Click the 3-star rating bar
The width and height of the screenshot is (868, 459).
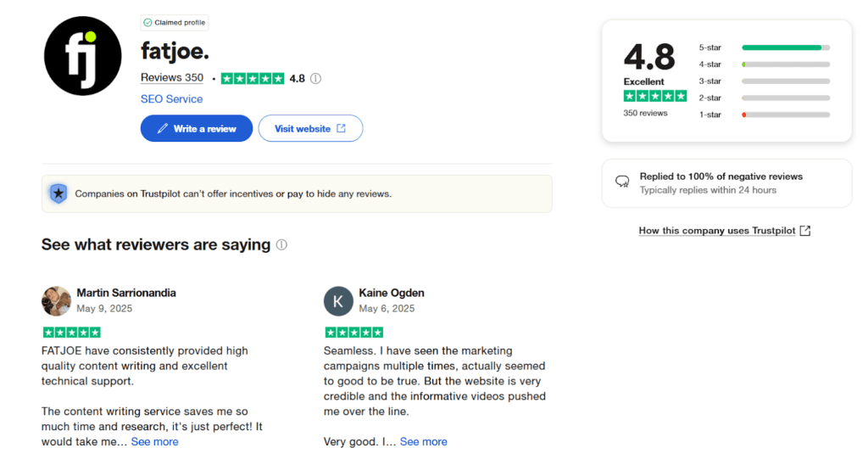(x=786, y=81)
